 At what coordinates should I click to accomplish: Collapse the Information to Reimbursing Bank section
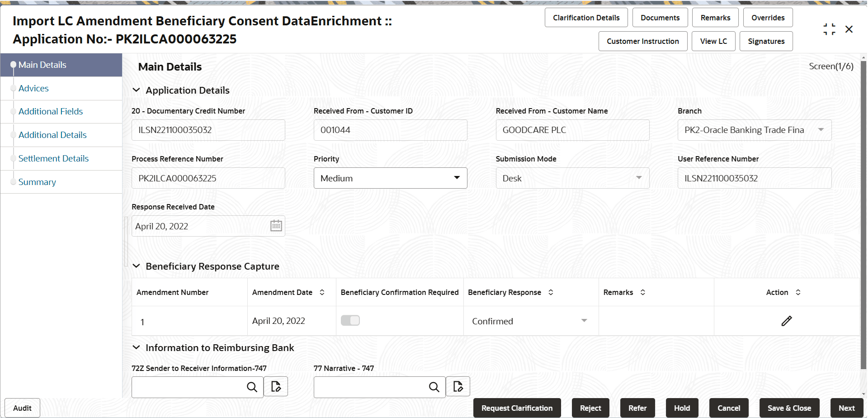tap(136, 347)
